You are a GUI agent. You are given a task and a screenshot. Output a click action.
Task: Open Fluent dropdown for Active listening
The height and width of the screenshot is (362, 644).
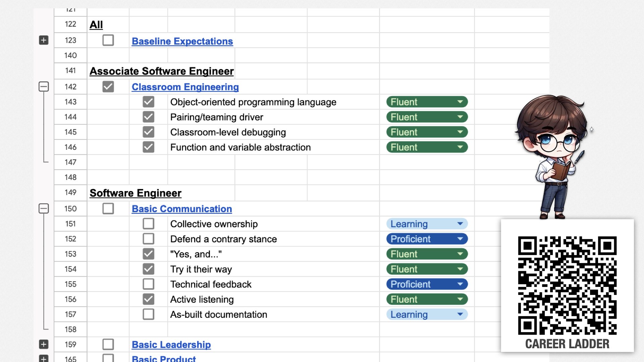(427, 299)
